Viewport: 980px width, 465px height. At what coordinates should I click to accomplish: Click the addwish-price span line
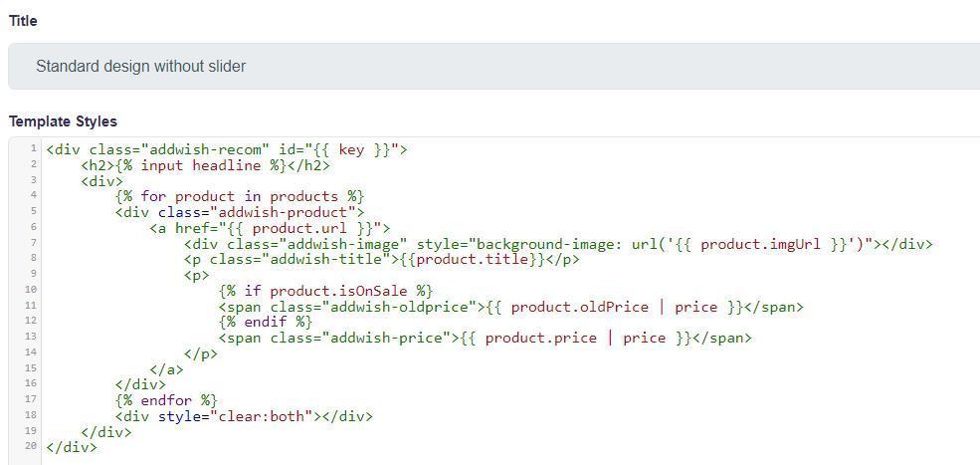[x=485, y=338]
